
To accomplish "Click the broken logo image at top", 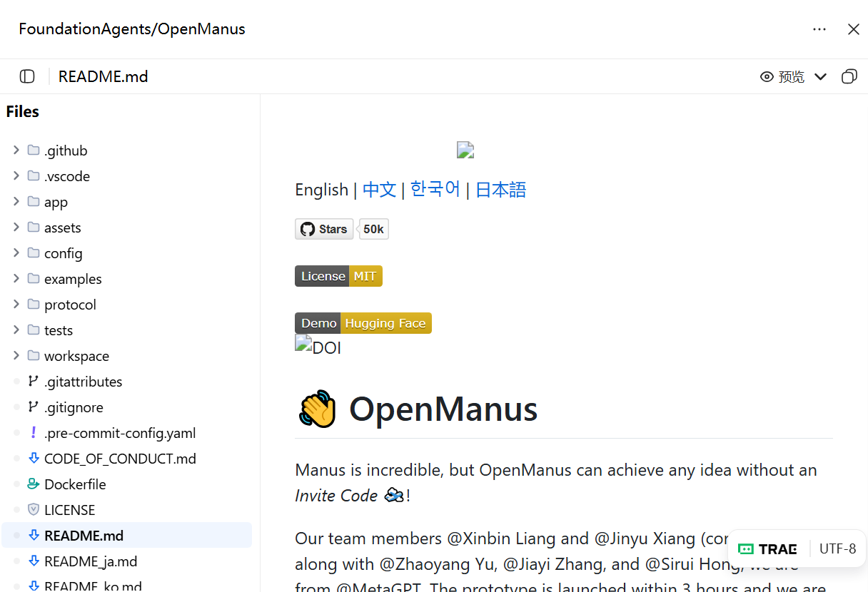I will (x=465, y=150).
